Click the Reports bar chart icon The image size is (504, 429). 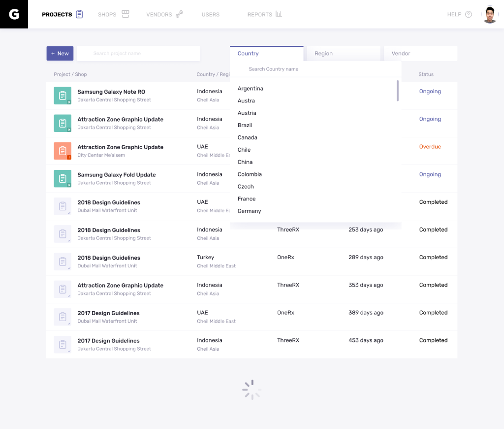[x=279, y=14]
